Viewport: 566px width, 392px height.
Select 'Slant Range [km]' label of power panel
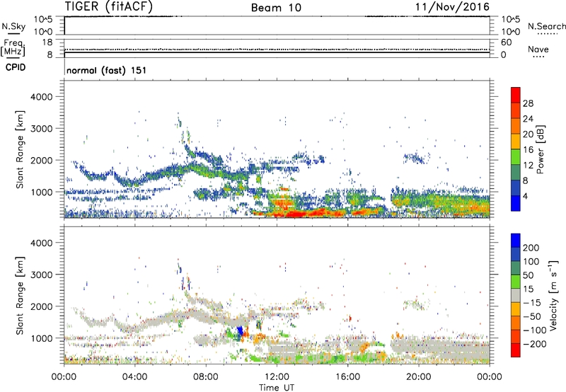click(x=20, y=149)
